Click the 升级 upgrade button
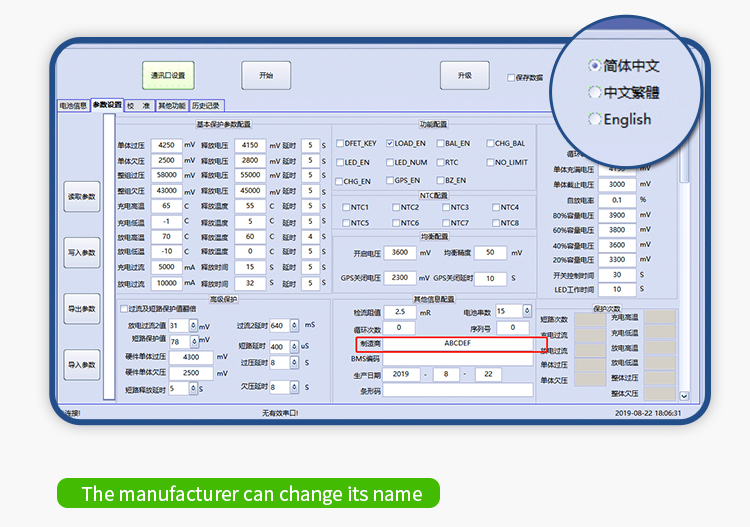 464,75
